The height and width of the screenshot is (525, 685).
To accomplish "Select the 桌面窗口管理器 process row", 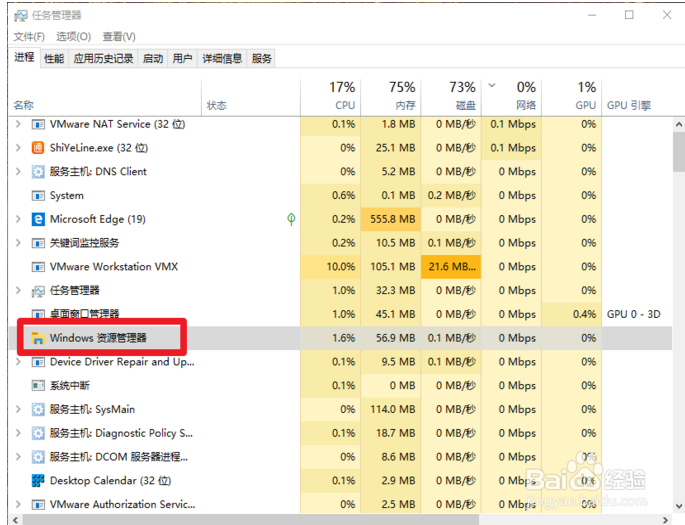I will [x=340, y=314].
